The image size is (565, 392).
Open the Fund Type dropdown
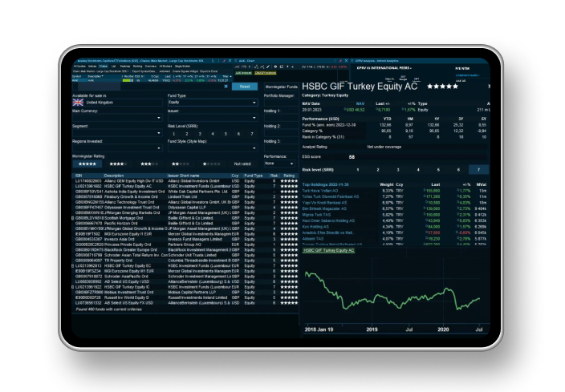[210, 103]
